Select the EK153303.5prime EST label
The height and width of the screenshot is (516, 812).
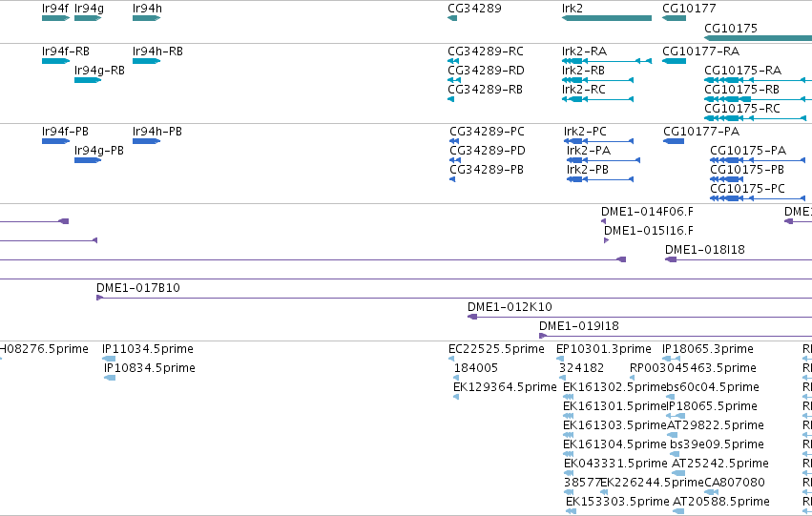pyautogui.click(x=617, y=503)
